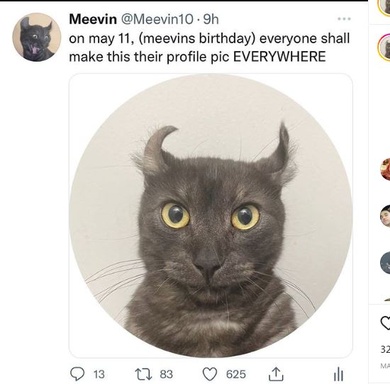Select the person face avatar in sidebar
The image size is (390, 384).
pyautogui.click(x=385, y=216)
